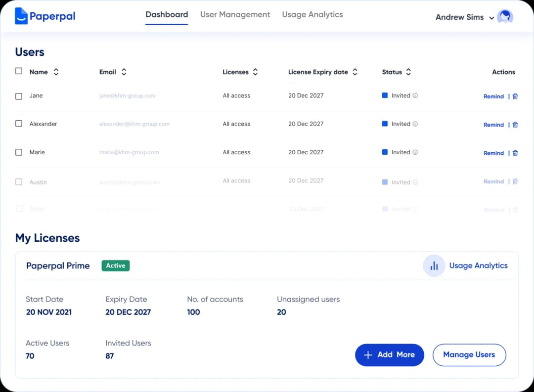Viewport: 534px width, 392px height.
Task: Click the Usage Analytics bar chart icon
Action: [434, 265]
